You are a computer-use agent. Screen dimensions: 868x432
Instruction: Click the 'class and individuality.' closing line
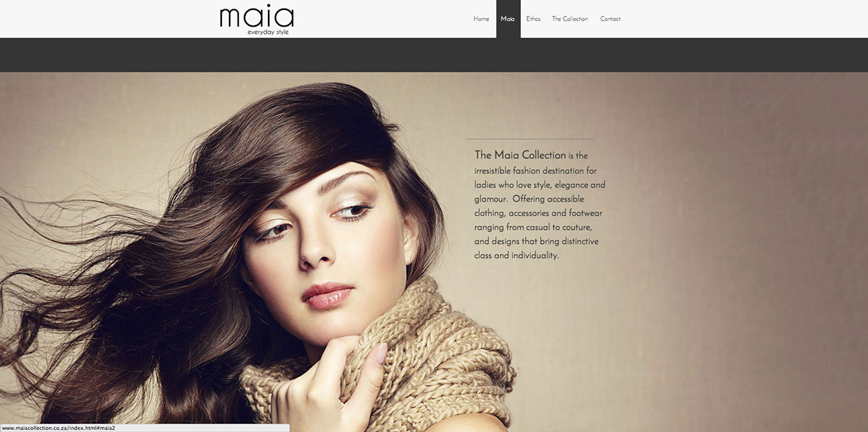516,256
